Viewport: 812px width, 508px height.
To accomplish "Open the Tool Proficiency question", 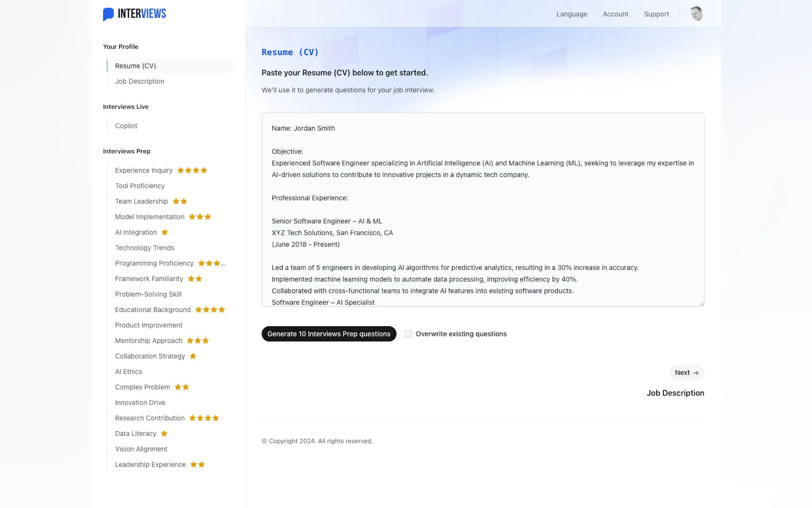I will tap(140, 186).
